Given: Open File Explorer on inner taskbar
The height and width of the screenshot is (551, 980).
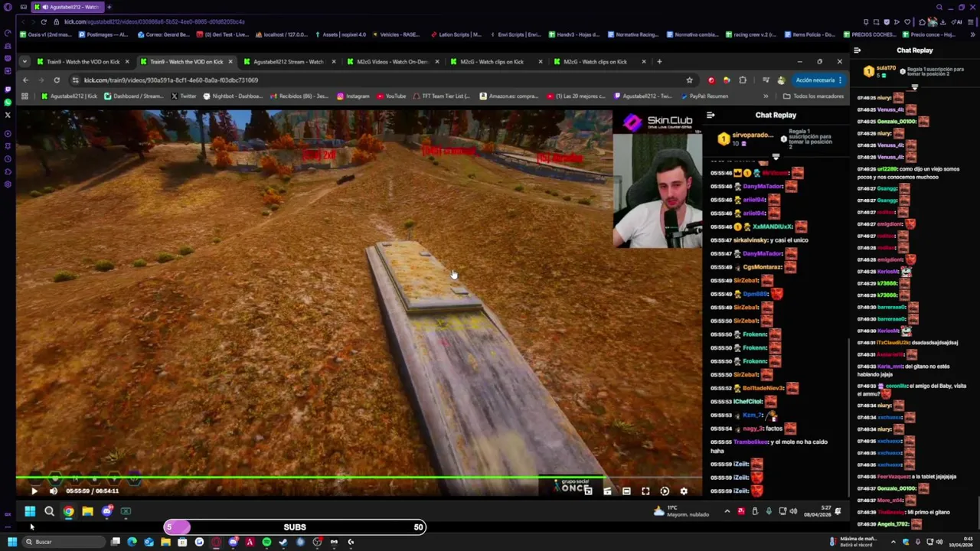Looking at the screenshot, I should pyautogui.click(x=87, y=511).
